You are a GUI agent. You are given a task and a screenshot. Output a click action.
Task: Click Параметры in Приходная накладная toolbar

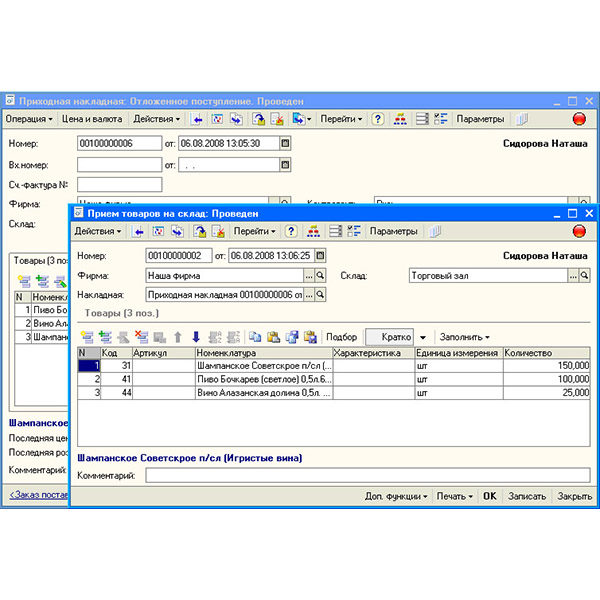[x=480, y=119]
